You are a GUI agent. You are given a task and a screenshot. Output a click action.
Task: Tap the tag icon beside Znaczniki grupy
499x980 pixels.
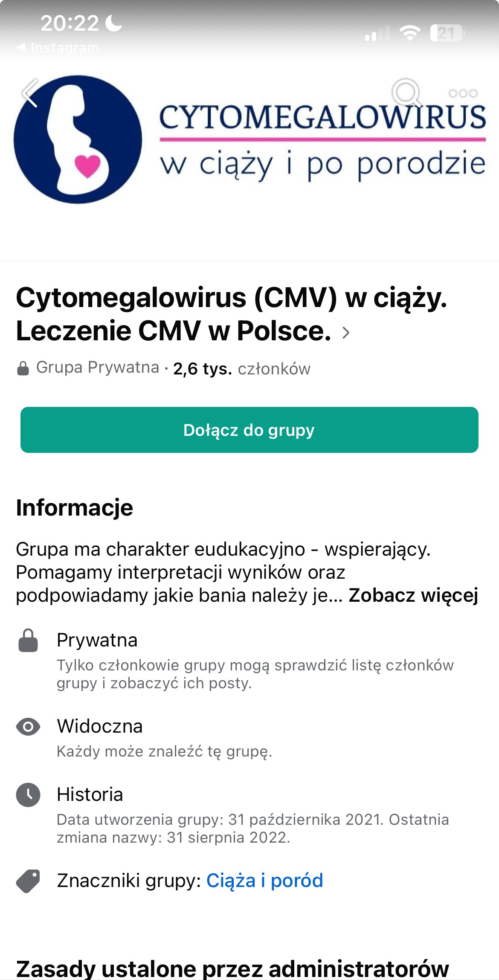(28, 881)
